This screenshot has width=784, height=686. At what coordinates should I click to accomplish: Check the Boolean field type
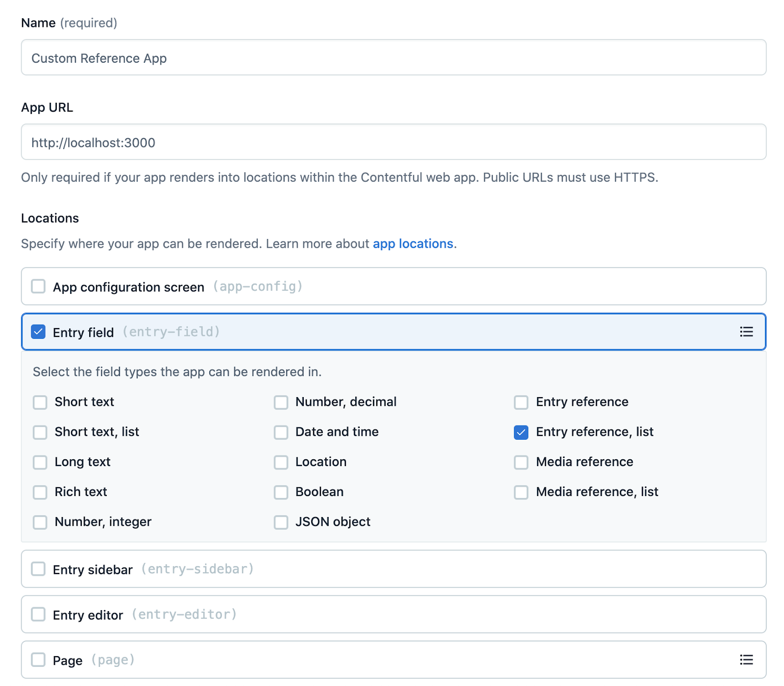[281, 492]
